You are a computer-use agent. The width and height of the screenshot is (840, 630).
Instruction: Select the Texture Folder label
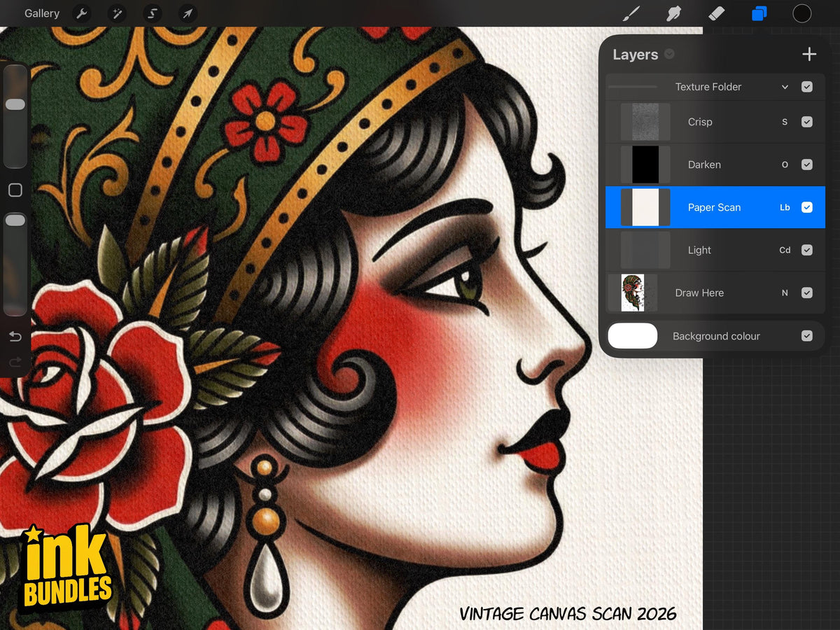point(708,87)
